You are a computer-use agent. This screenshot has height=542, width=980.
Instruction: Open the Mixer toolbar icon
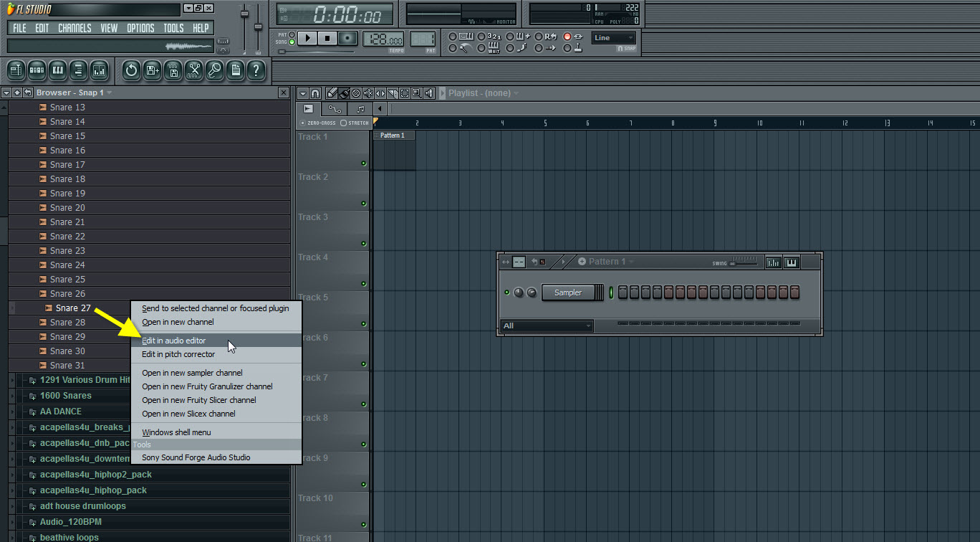pos(99,70)
